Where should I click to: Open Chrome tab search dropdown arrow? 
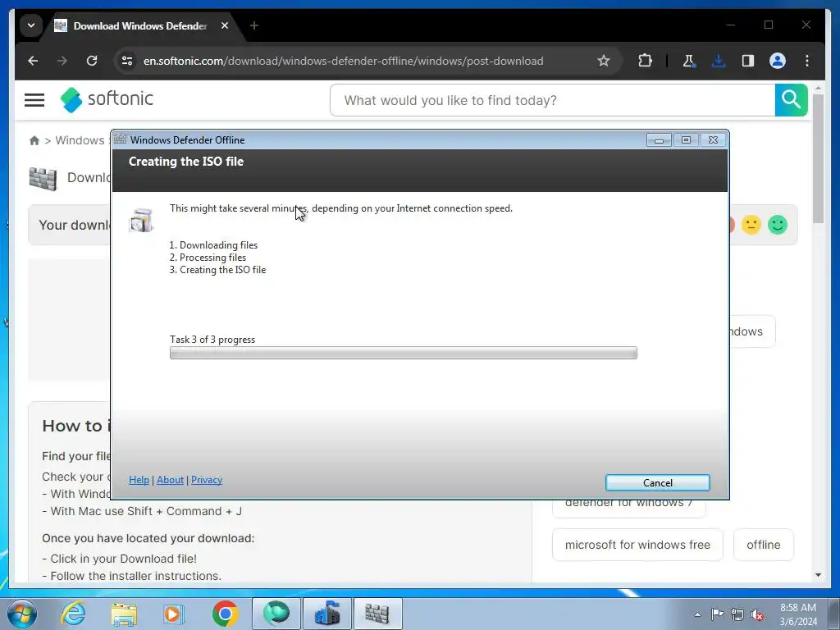[31, 25]
